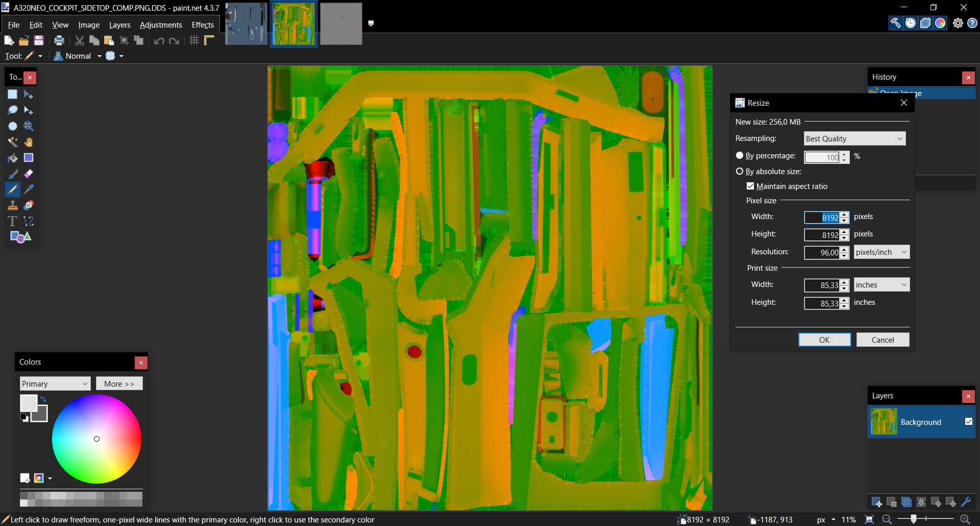Click the Zoom out magnifier button
This screenshot has height=526, width=980.
pyautogui.click(x=887, y=519)
